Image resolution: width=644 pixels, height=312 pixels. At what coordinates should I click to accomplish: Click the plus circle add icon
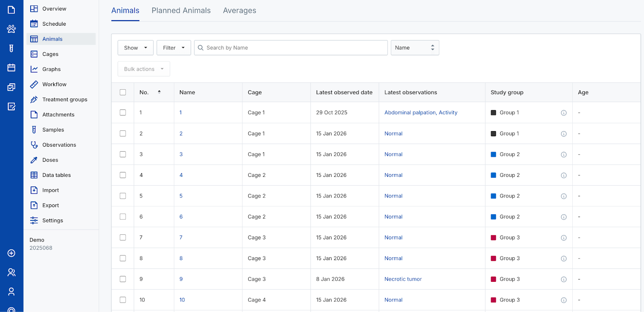tap(11, 253)
